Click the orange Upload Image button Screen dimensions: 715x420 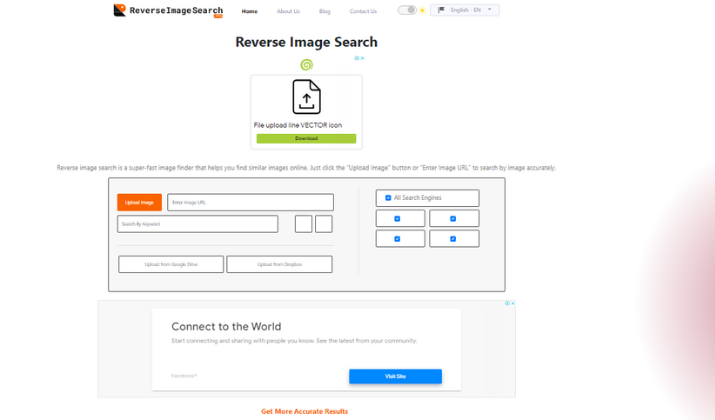click(140, 202)
